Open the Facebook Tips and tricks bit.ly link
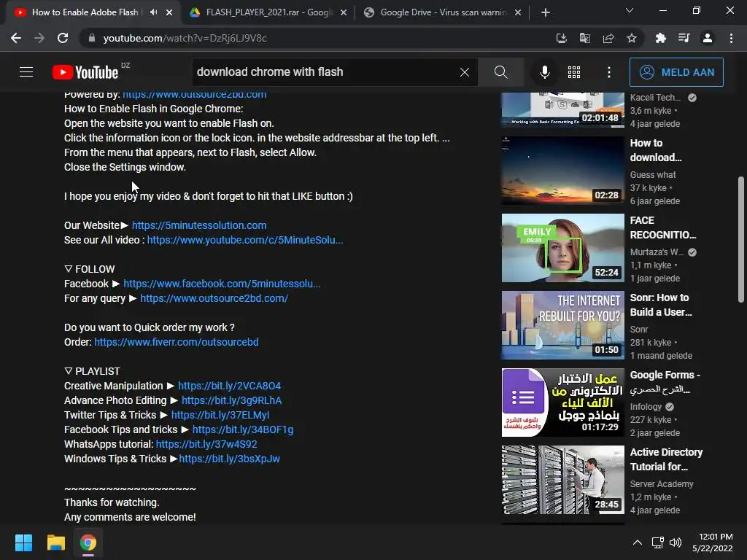747x560 pixels. [x=243, y=429]
